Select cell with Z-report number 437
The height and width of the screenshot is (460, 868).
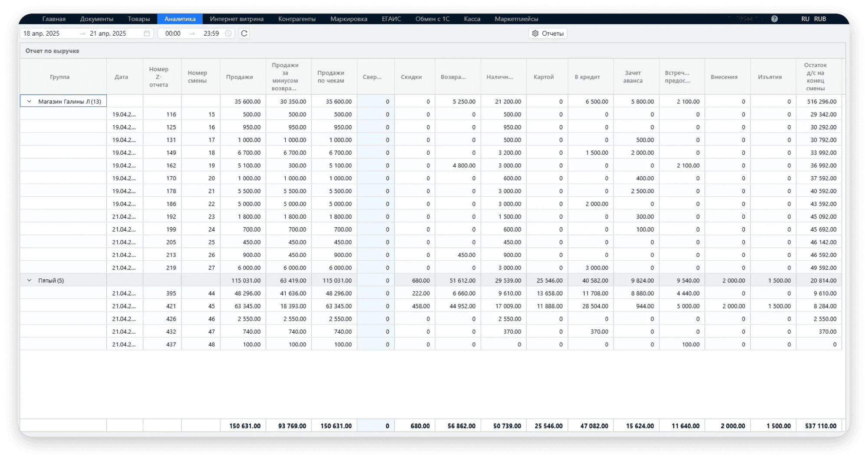pos(162,344)
